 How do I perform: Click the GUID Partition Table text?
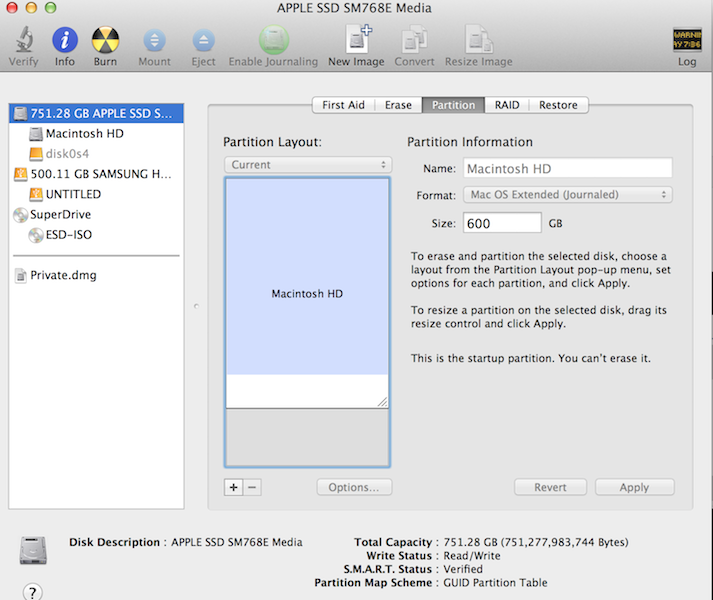coord(495,583)
